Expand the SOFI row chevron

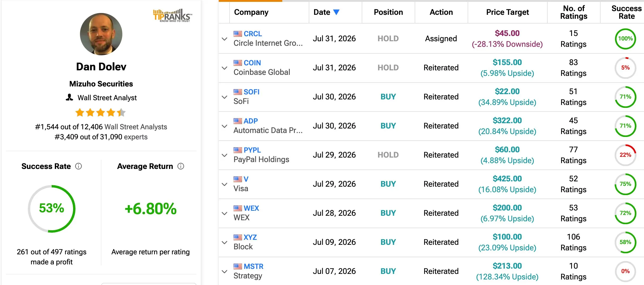pyautogui.click(x=225, y=97)
